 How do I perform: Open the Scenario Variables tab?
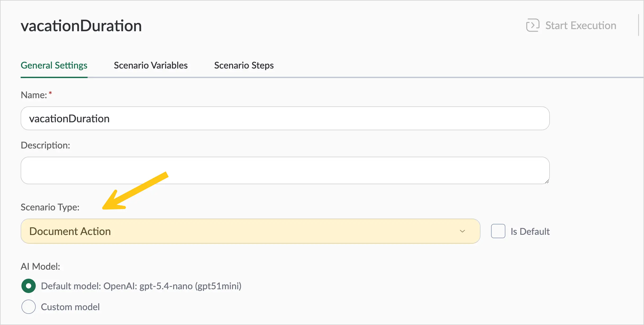(151, 65)
